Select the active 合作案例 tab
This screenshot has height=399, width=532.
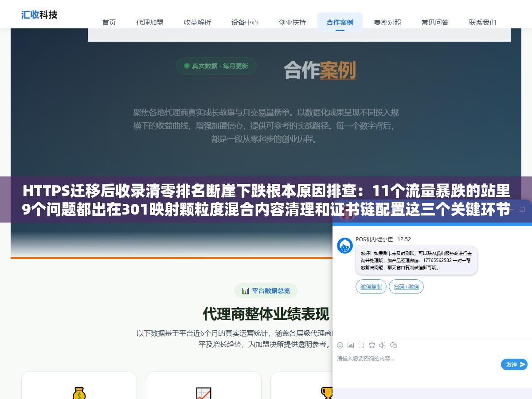[340, 22]
